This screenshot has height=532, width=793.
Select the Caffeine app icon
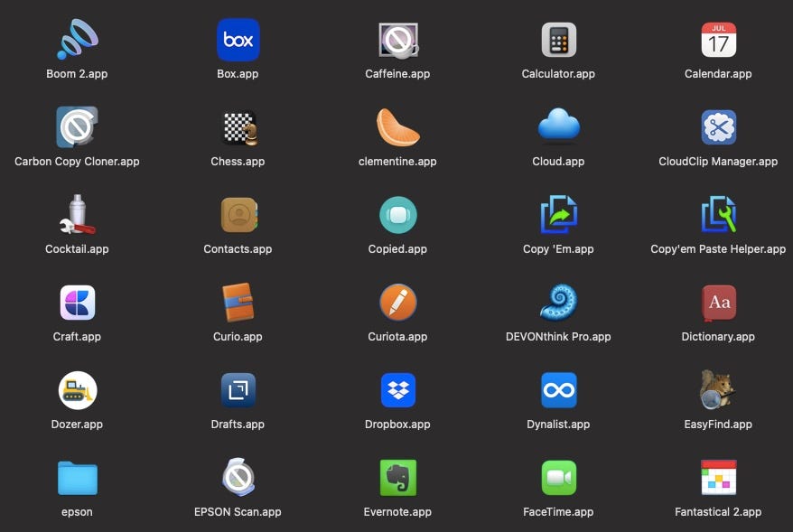[398, 40]
